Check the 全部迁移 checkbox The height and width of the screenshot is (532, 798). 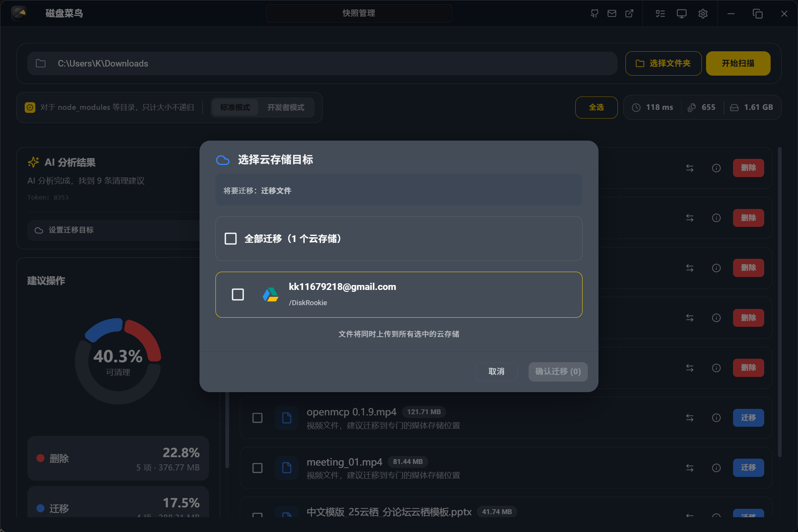coord(230,239)
